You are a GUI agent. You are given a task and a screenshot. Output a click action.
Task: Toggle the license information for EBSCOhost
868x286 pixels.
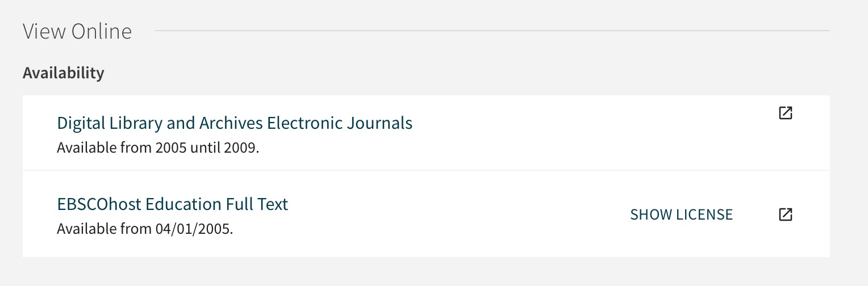(682, 214)
